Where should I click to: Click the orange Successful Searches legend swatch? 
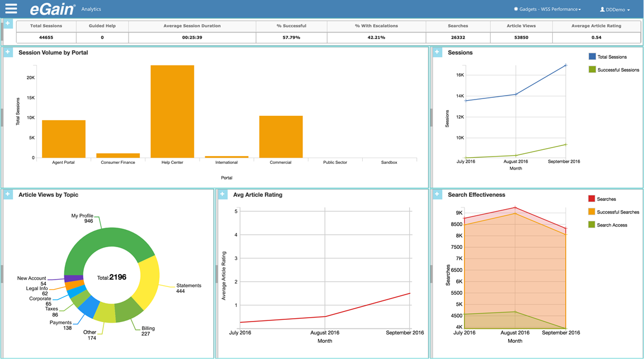point(592,212)
